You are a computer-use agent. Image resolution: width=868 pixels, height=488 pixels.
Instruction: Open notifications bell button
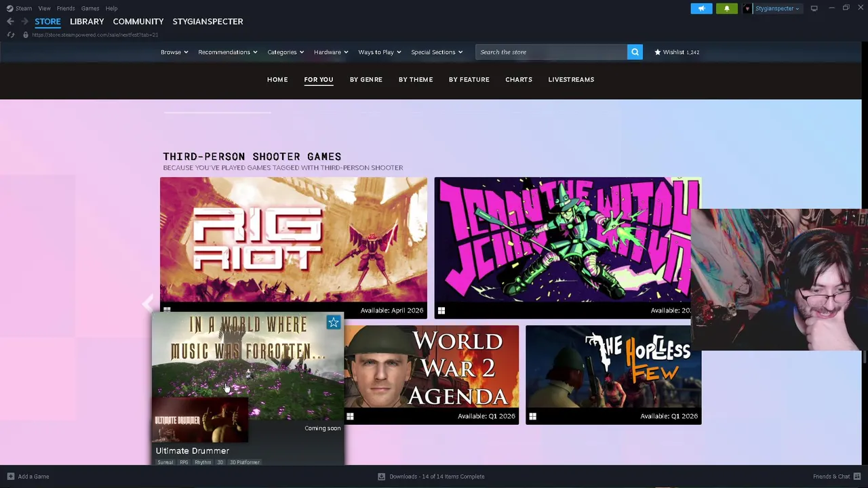pyautogui.click(x=726, y=8)
